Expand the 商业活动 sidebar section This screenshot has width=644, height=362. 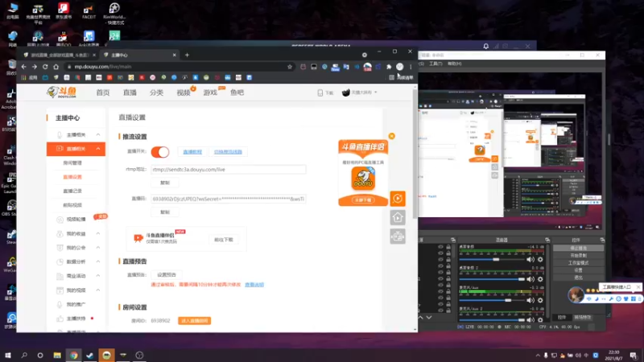click(x=97, y=276)
